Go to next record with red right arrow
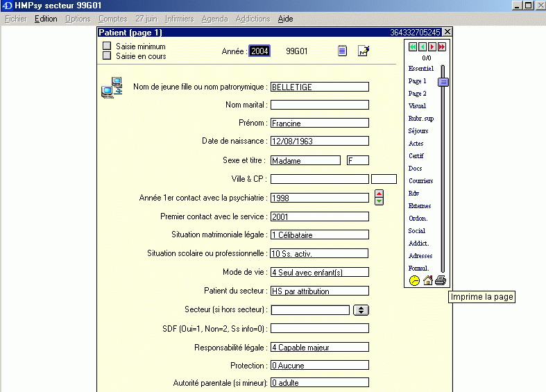This screenshot has width=546, height=392. [x=432, y=46]
